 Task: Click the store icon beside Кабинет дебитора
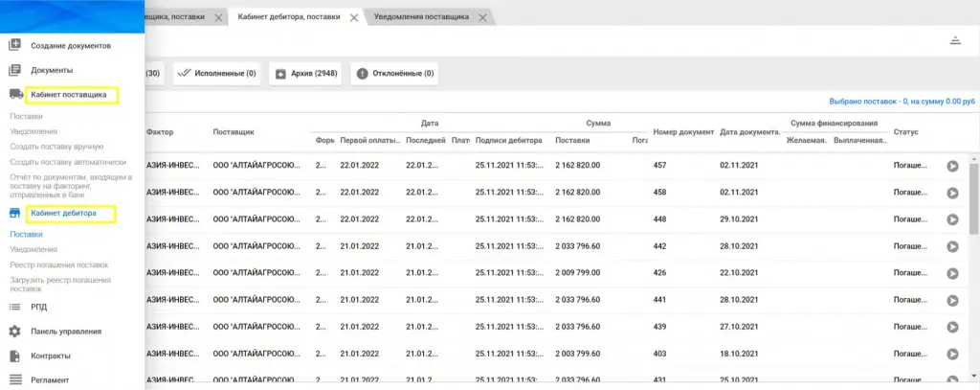[15, 214]
